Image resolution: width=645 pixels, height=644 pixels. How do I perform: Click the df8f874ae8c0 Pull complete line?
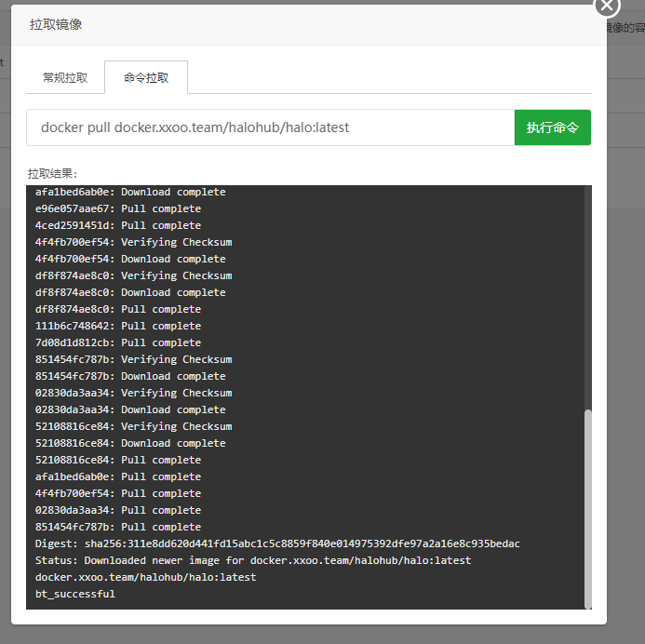(118, 309)
